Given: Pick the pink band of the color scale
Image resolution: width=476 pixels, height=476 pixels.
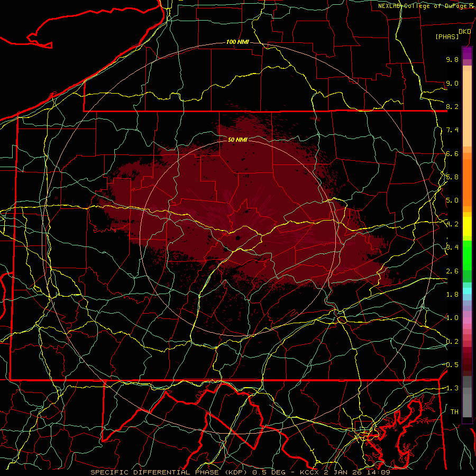Looking at the screenshot, I should pos(467,321).
